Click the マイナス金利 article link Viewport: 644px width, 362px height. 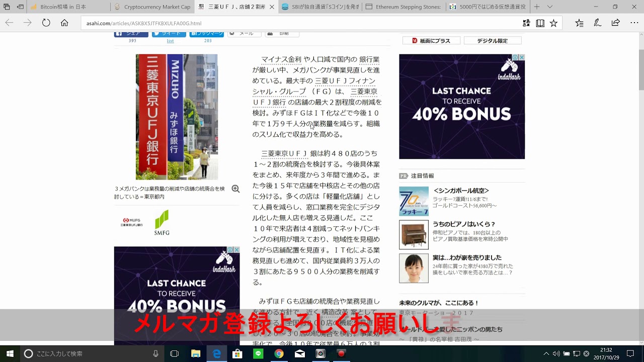281,59
